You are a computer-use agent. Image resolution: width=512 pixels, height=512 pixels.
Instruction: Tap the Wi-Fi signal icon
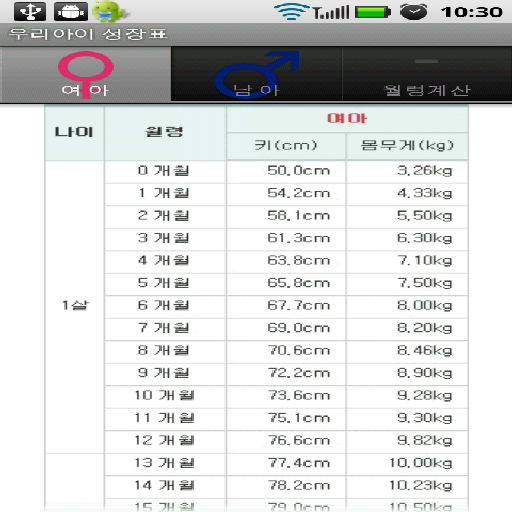tap(292, 12)
